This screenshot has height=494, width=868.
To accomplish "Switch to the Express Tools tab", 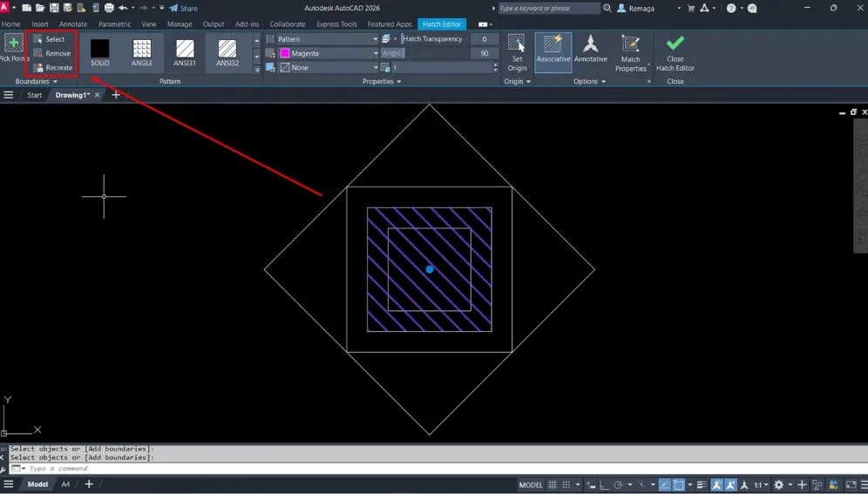I will tap(336, 24).
